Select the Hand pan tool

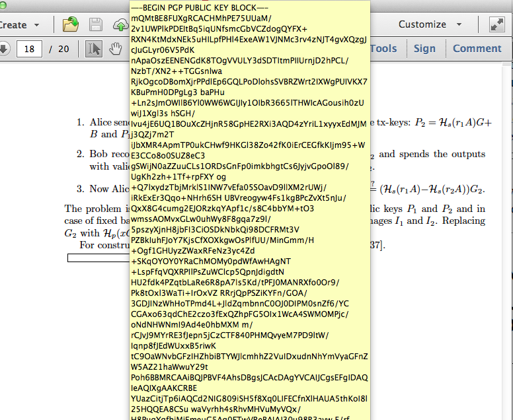click(x=116, y=49)
